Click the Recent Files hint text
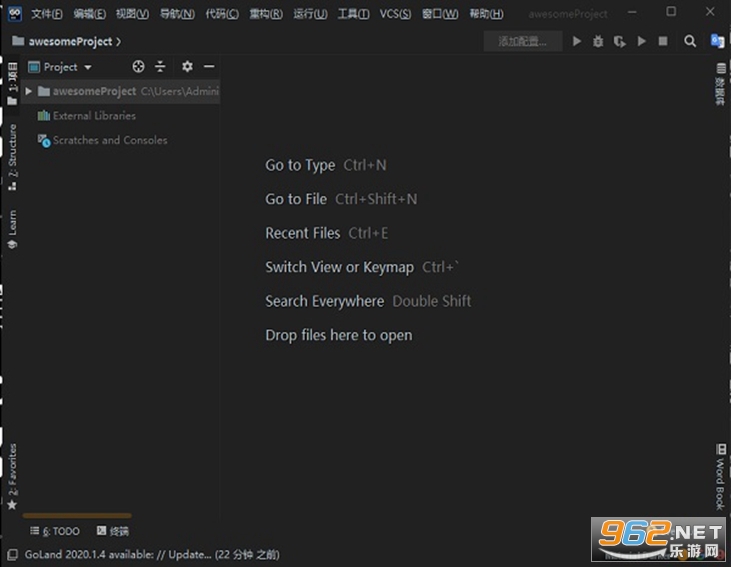Screen dimensions: 731x567 coord(303,233)
